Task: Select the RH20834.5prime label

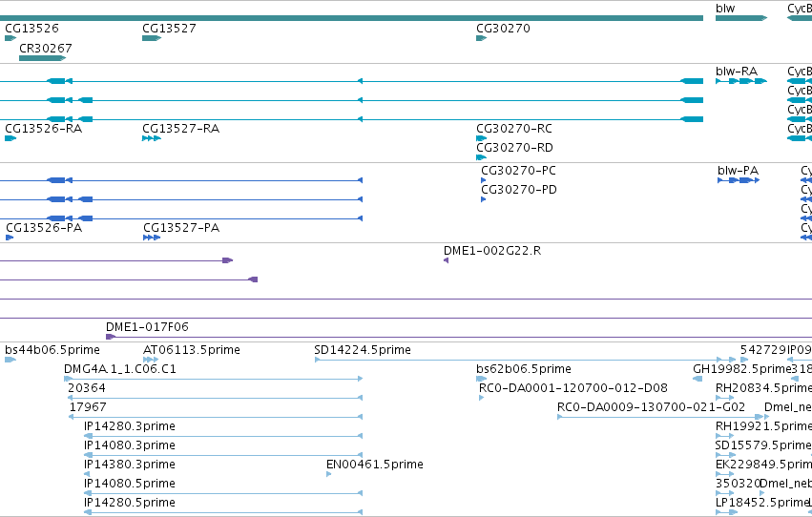Action: (764, 388)
